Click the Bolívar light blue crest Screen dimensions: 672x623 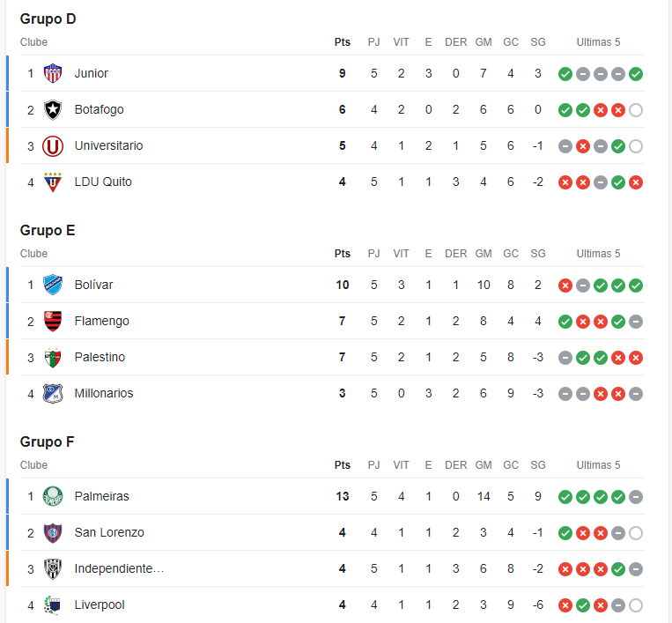pos(53,285)
